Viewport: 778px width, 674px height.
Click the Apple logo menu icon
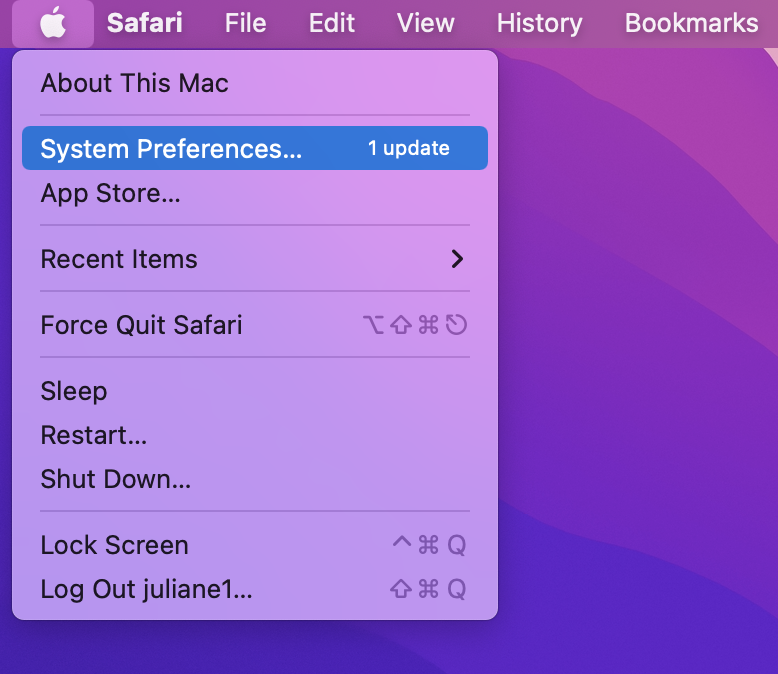[x=53, y=23]
